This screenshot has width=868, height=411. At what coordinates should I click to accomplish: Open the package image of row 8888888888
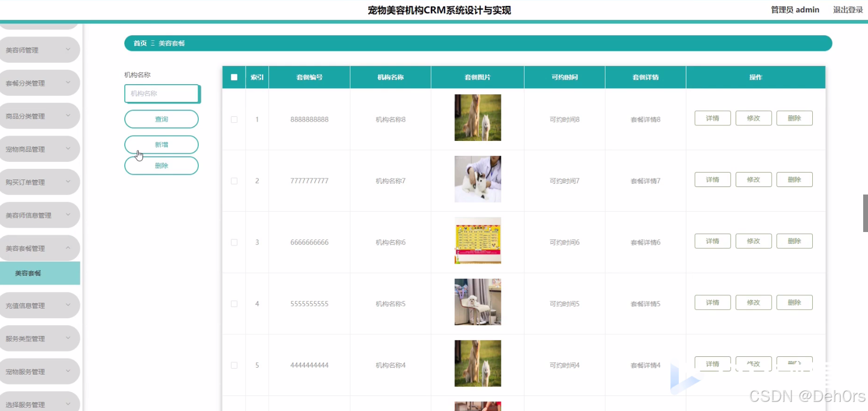[x=477, y=118]
